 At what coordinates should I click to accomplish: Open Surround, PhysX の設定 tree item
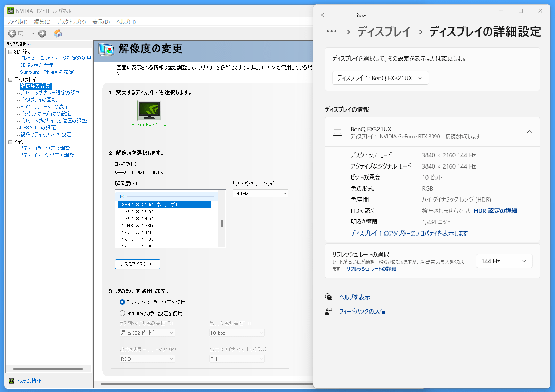click(47, 72)
